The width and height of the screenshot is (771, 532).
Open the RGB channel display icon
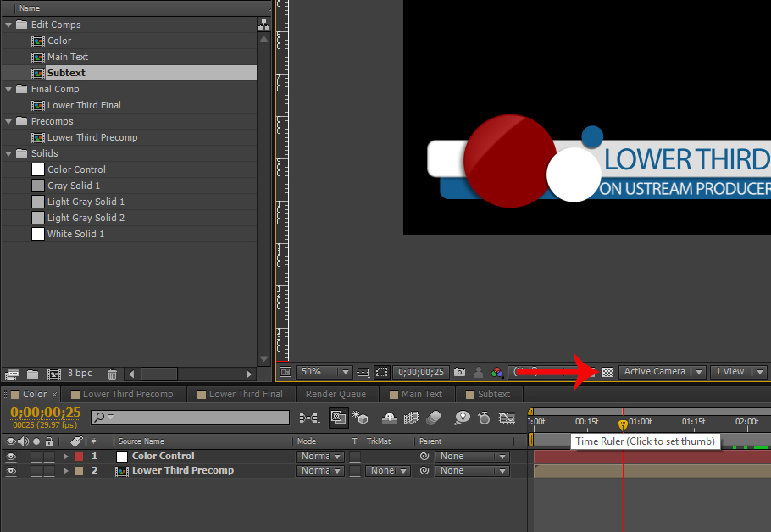click(497, 372)
